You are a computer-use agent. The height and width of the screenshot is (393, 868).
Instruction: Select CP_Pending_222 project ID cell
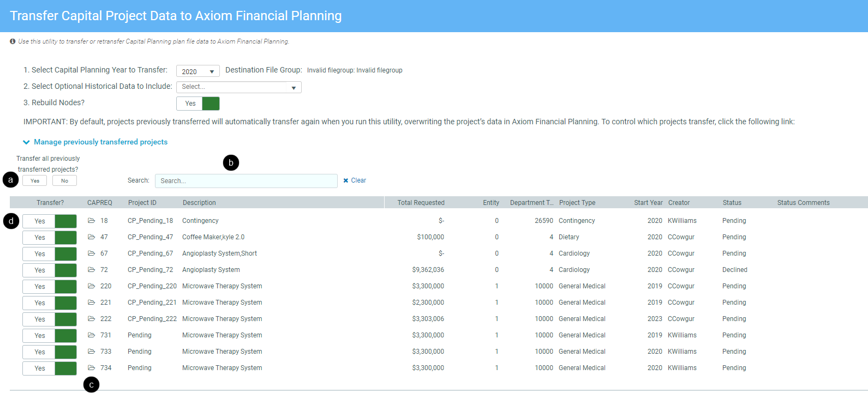[152, 319]
